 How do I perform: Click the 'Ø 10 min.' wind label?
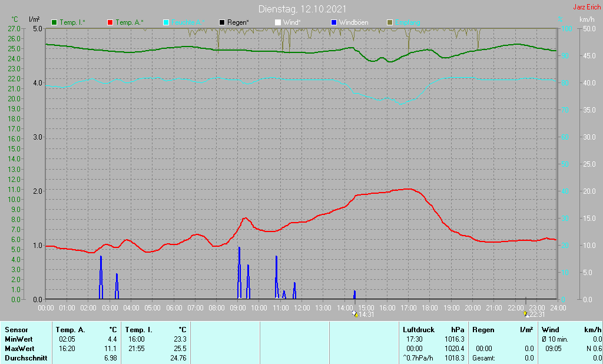pyautogui.click(x=555, y=339)
